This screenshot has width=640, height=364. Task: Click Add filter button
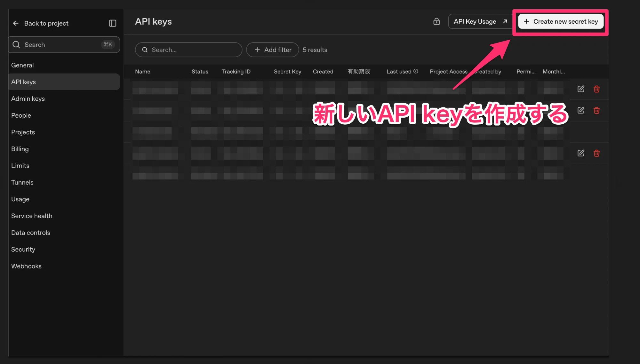click(272, 50)
